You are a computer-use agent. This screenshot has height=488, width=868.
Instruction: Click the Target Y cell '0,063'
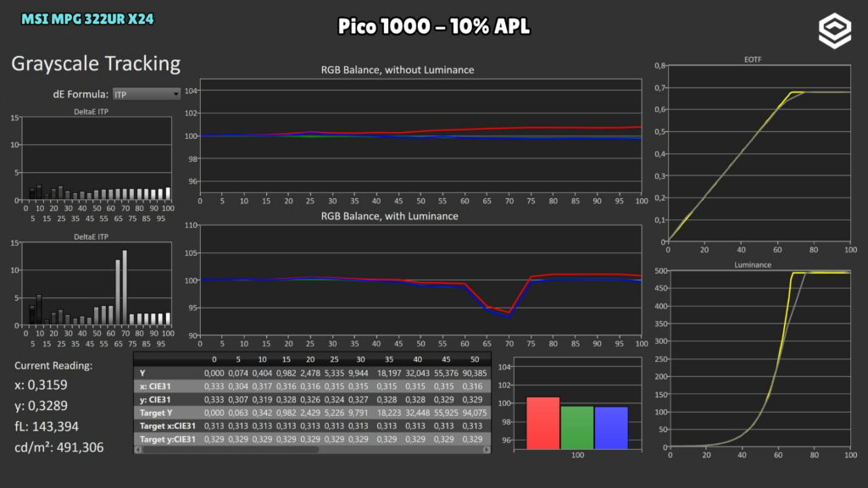point(238,413)
